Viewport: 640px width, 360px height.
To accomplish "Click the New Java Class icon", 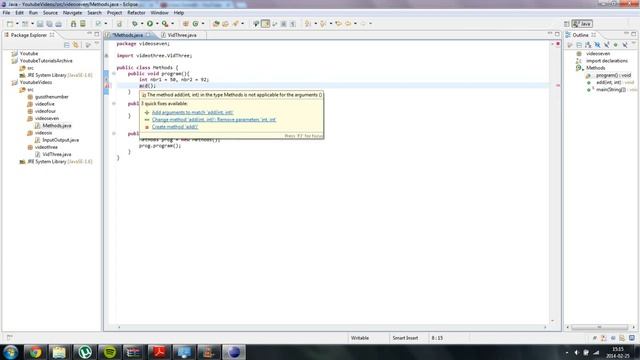I will [196, 24].
